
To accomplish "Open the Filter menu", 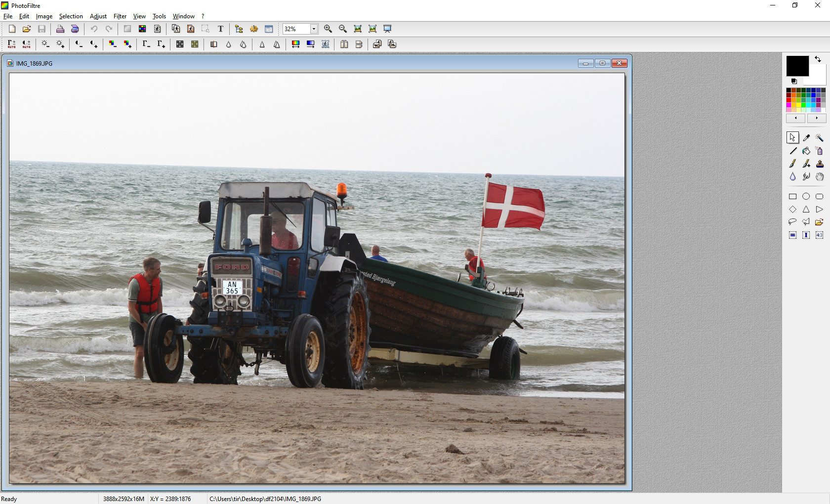I will click(120, 16).
